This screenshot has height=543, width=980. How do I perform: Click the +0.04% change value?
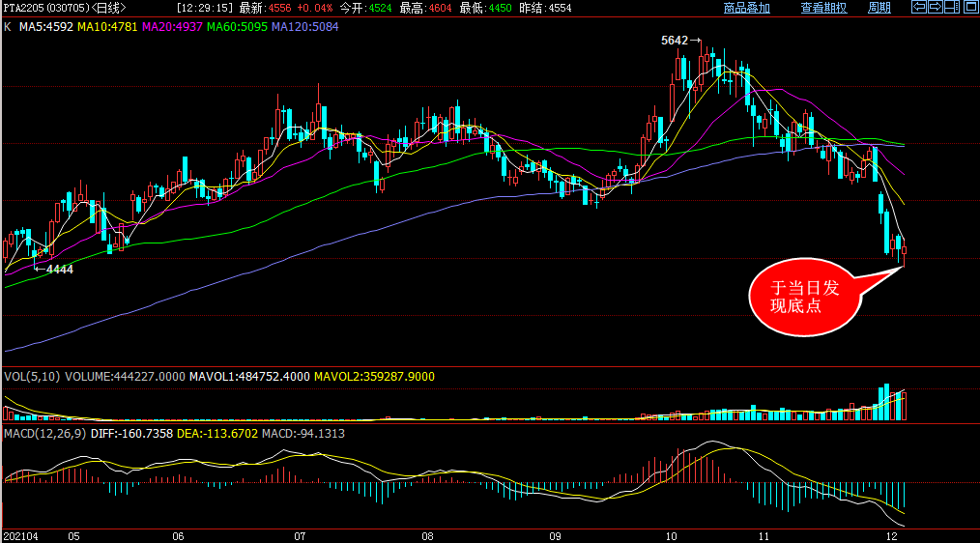click(x=314, y=8)
